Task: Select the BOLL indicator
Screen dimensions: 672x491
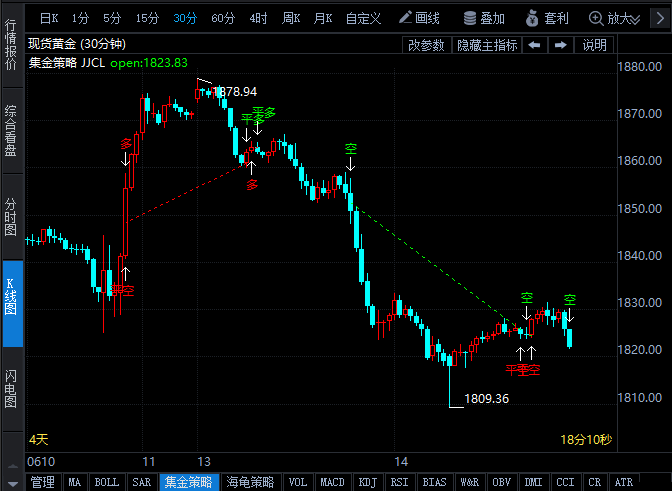Action: 106,482
